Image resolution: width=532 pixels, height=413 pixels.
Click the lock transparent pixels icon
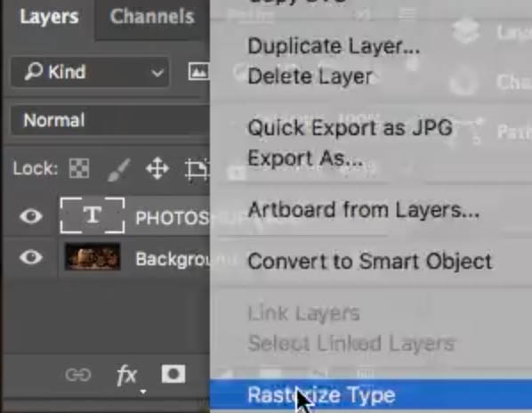tap(79, 168)
